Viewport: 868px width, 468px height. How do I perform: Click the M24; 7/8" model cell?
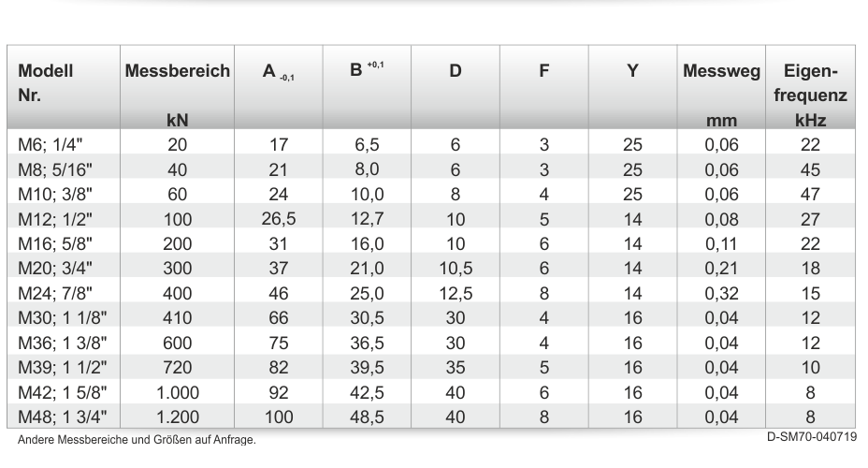click(x=64, y=293)
